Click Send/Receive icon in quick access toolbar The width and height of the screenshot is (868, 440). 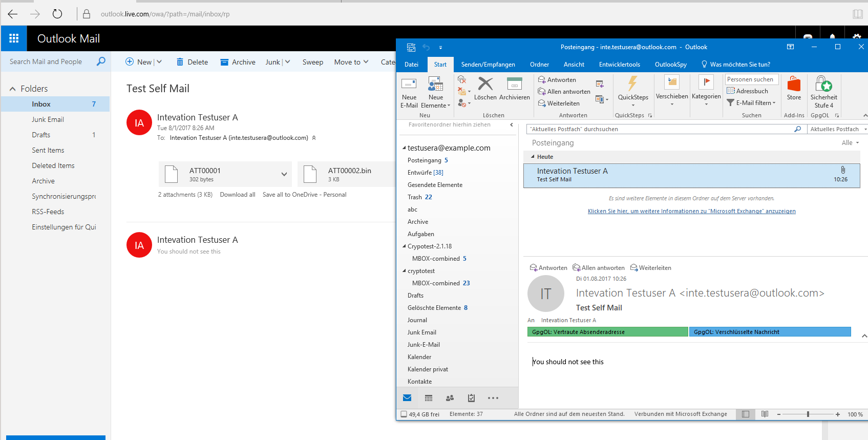coord(411,47)
